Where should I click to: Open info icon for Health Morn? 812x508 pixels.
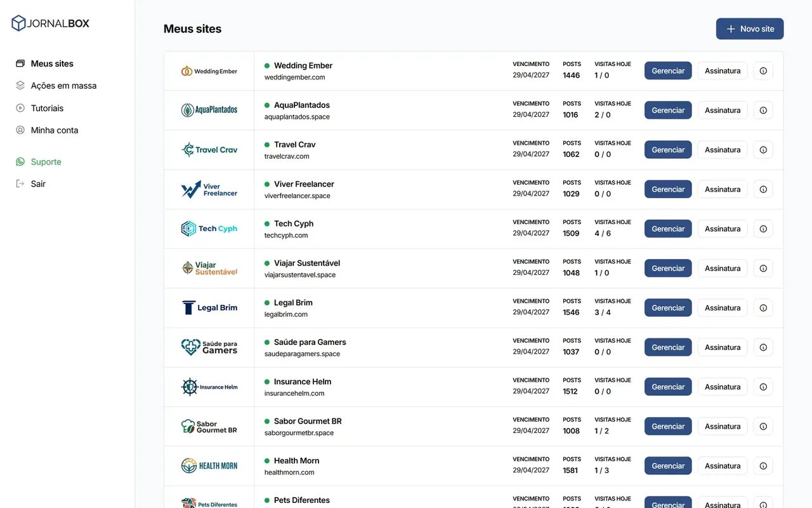[x=763, y=466]
